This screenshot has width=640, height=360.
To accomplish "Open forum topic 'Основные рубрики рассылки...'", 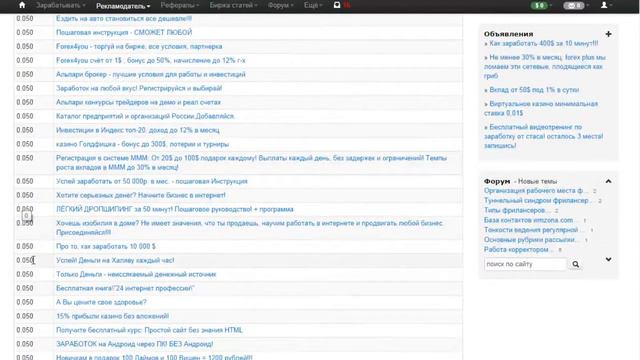I will (532, 240).
